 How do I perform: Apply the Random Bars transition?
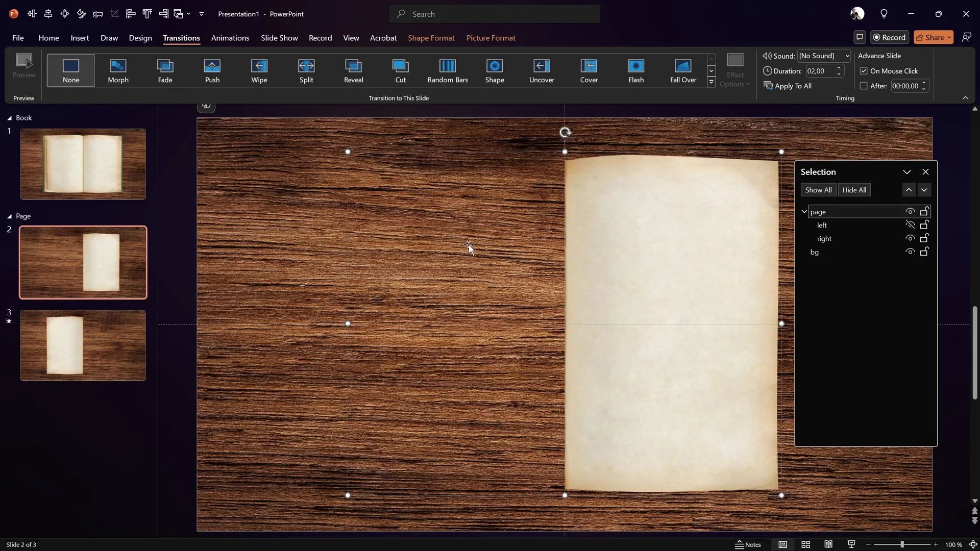coord(448,70)
